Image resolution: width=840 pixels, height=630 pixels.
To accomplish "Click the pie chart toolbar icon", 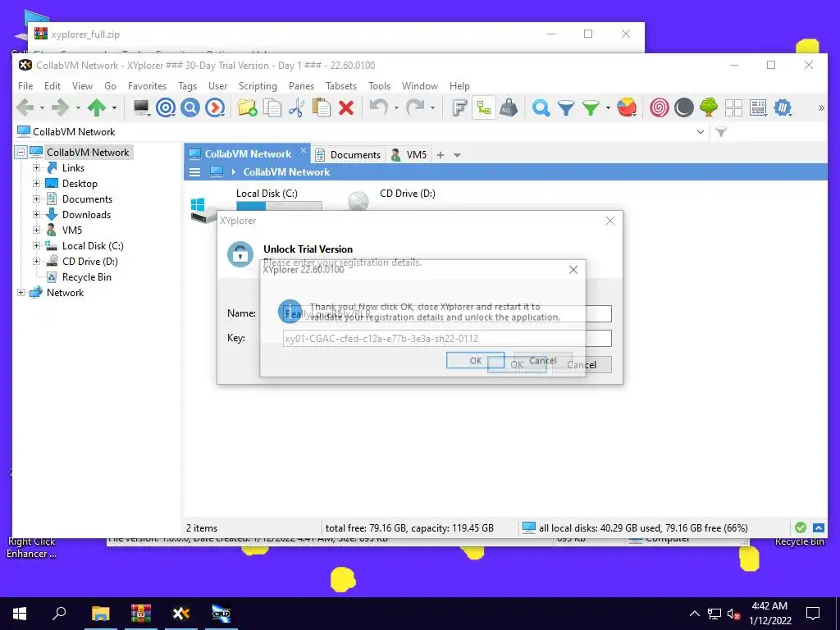I will [x=626, y=107].
